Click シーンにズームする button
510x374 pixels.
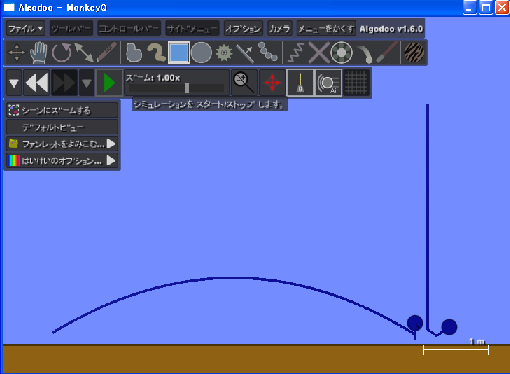(62, 110)
